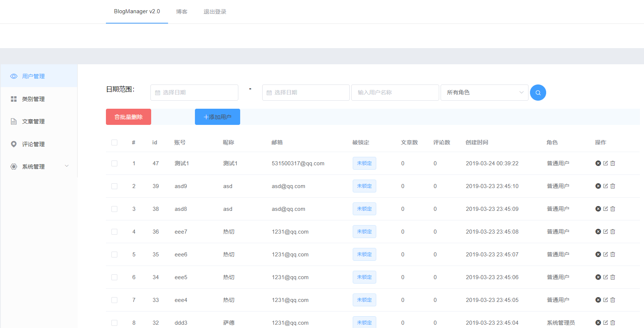Edit account ddd3 via pencil icon
Screen dimensions: 644x328
pos(605,322)
